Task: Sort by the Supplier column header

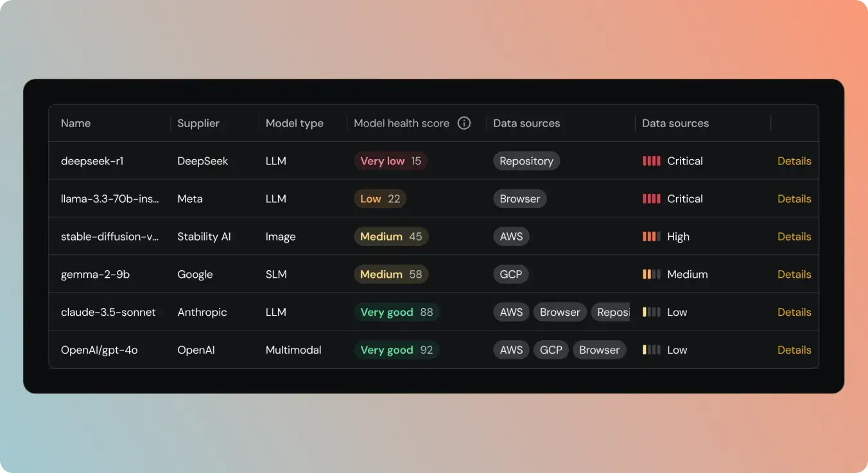Action: (x=198, y=123)
